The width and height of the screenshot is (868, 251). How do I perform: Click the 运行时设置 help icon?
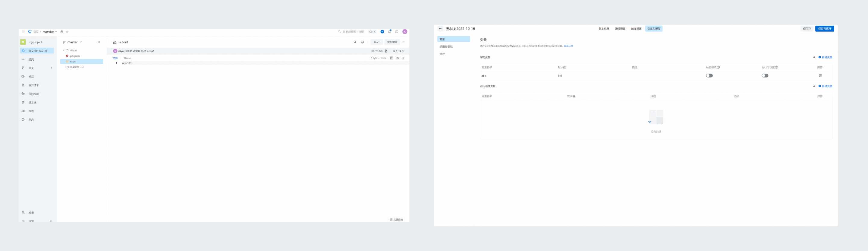coord(776,67)
